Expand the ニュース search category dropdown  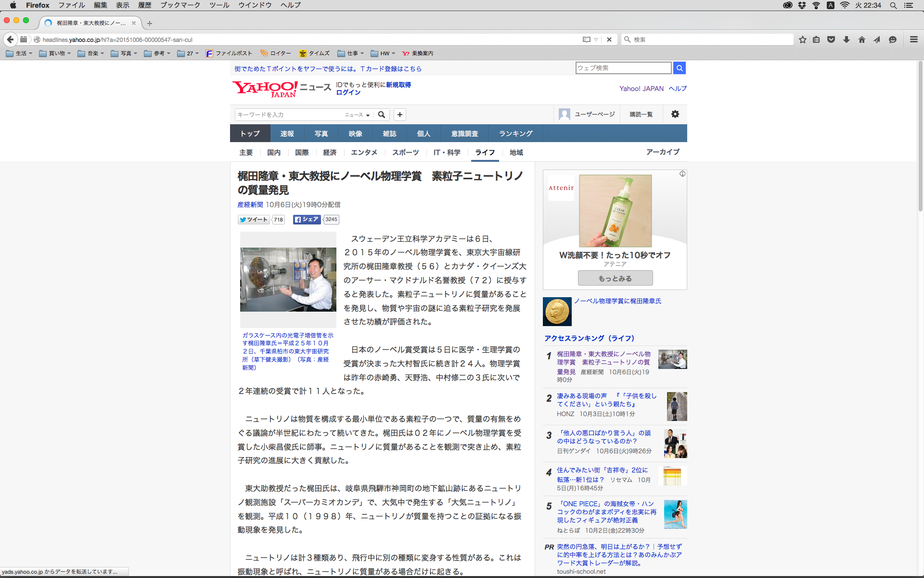click(x=357, y=115)
